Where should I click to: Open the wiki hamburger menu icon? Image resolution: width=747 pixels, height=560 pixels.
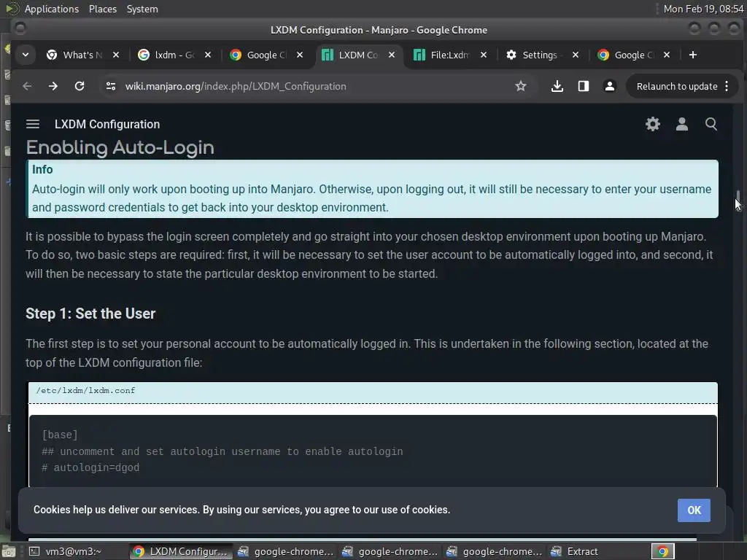coord(32,124)
